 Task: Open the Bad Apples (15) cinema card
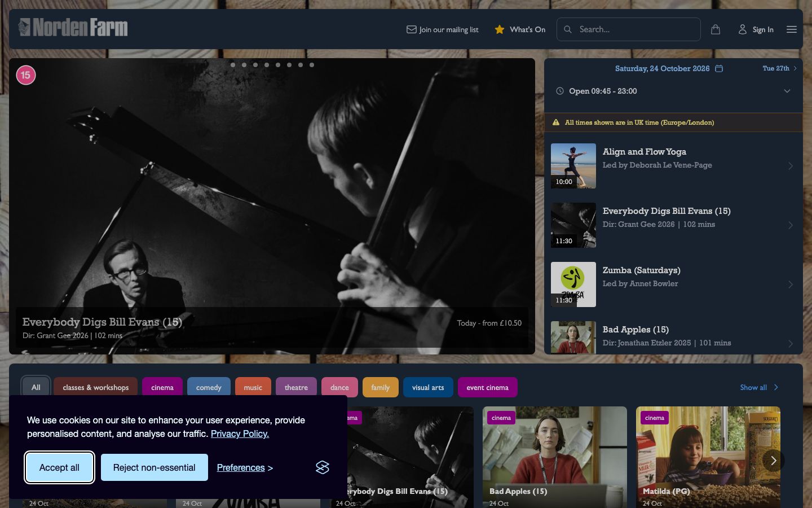tap(555, 457)
